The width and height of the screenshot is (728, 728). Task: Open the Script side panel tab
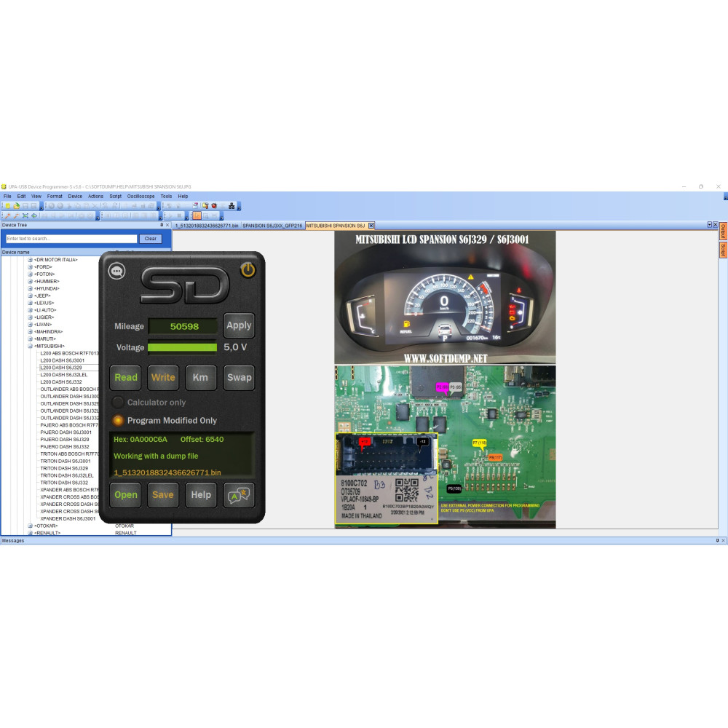tap(723, 250)
